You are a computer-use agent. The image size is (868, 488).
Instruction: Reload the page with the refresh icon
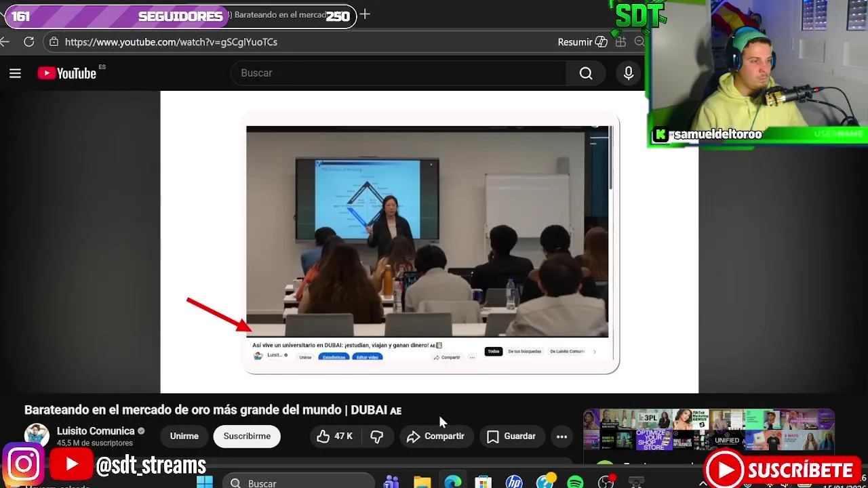pos(28,42)
